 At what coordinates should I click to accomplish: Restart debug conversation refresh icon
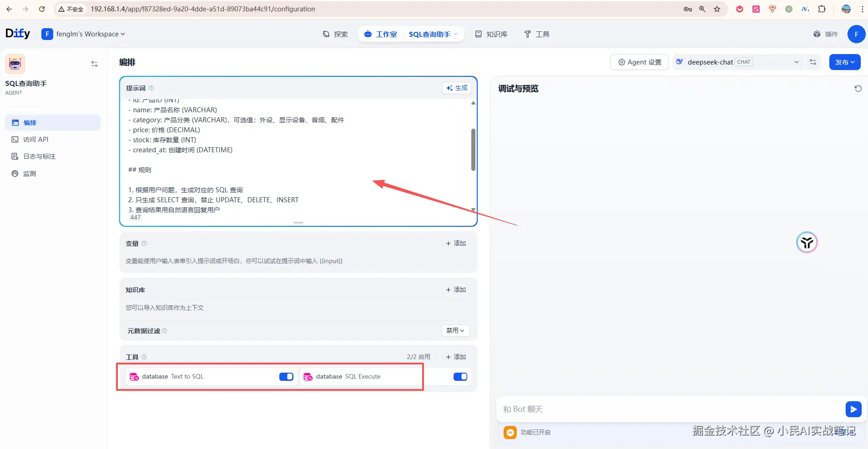pos(858,89)
